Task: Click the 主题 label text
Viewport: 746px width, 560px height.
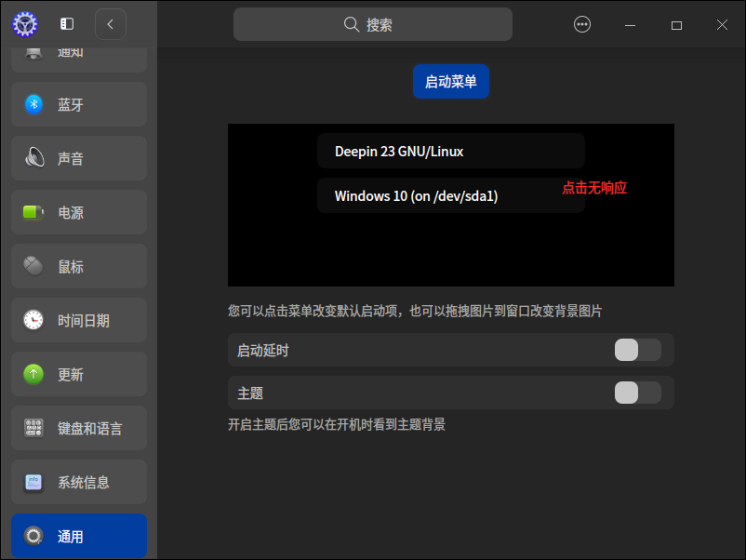Action: [x=250, y=393]
